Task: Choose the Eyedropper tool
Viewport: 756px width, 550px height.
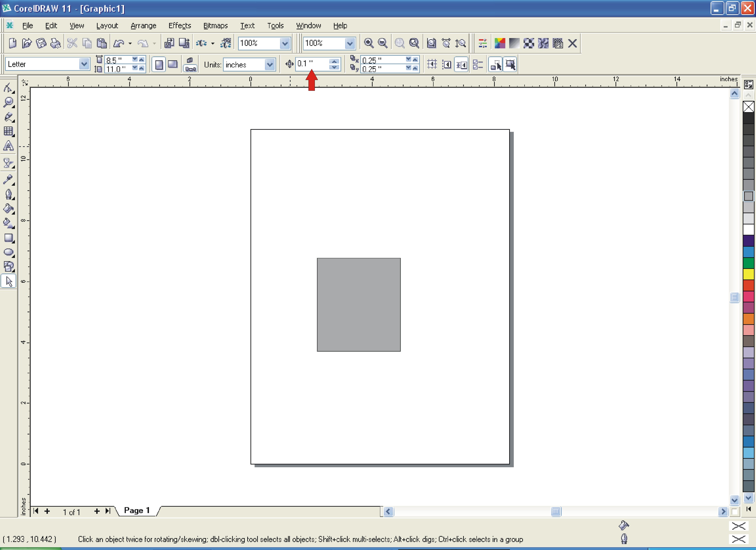Action: (x=8, y=180)
